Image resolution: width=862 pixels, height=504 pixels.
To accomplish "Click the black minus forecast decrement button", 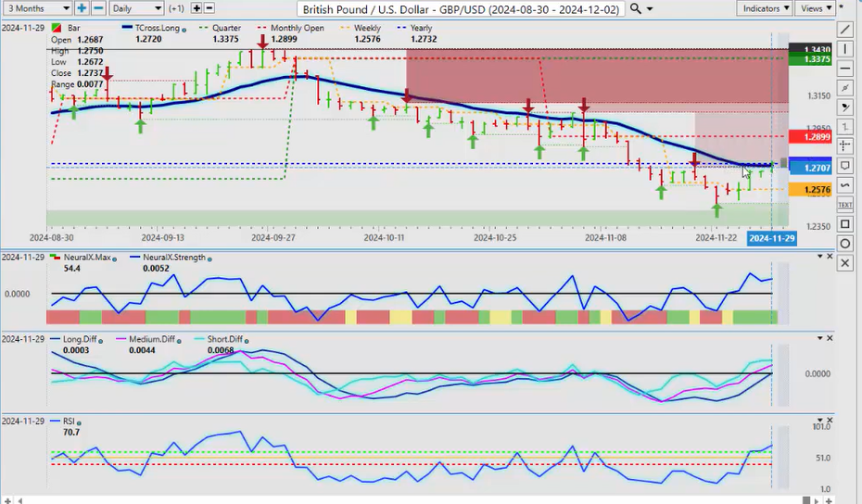I will tap(209, 8).
